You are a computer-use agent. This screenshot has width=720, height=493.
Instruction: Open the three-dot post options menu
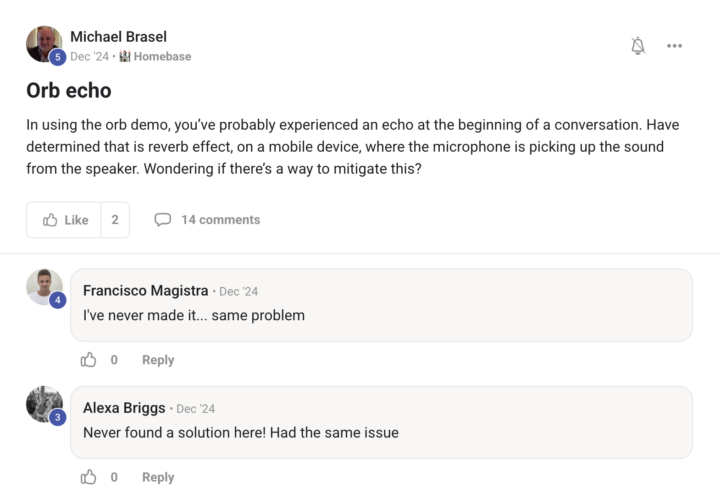[x=675, y=46]
